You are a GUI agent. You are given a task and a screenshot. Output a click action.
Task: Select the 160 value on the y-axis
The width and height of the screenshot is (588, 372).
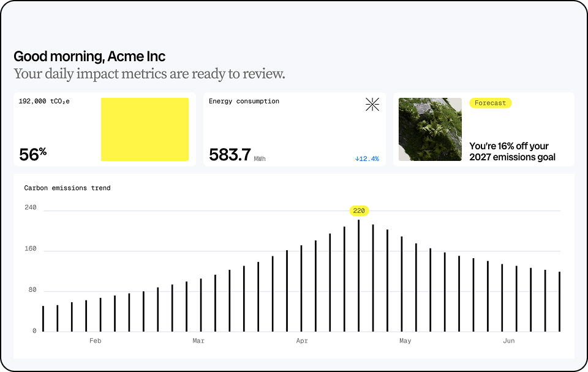(x=29, y=248)
